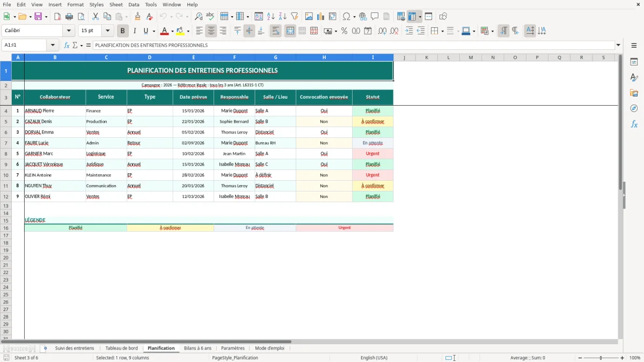Open sidebar Navigator compass icon
The width and height of the screenshot is (644, 362).
634,108
